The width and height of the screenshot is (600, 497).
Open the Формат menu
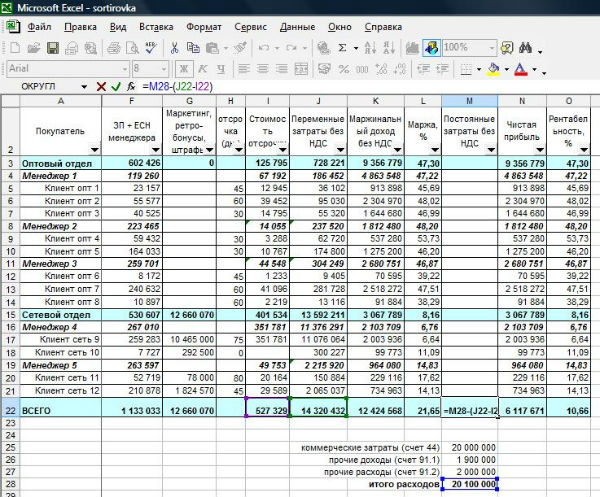[x=204, y=27]
